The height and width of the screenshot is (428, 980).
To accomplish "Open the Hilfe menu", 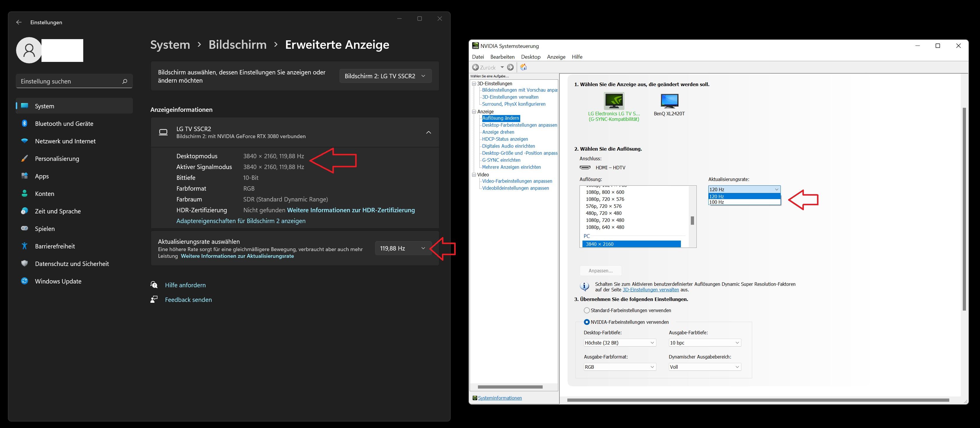I will [577, 57].
